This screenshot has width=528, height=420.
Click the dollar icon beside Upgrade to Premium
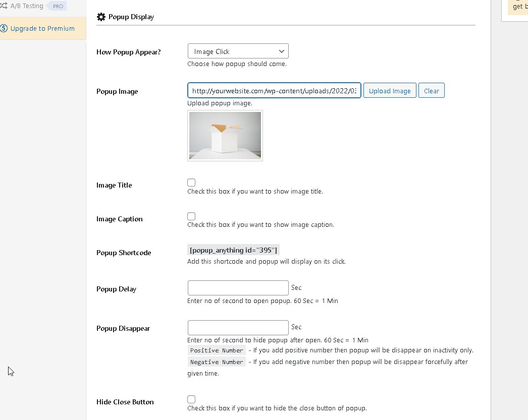point(5,28)
